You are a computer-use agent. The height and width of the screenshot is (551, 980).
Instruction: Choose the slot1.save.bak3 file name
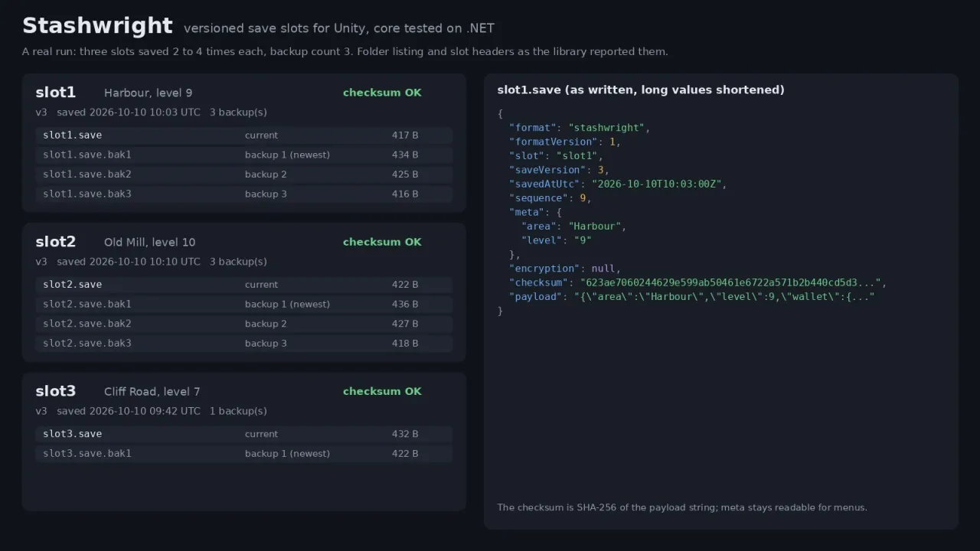tap(87, 194)
